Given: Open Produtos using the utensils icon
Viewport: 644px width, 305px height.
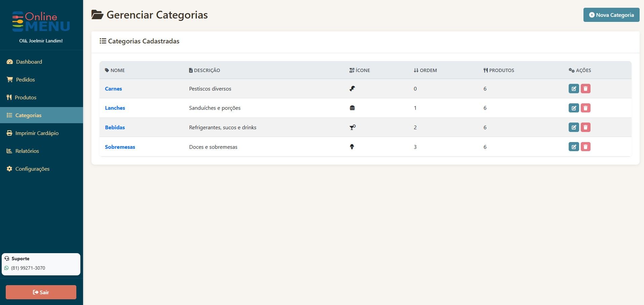Looking at the screenshot, I should (x=9, y=97).
